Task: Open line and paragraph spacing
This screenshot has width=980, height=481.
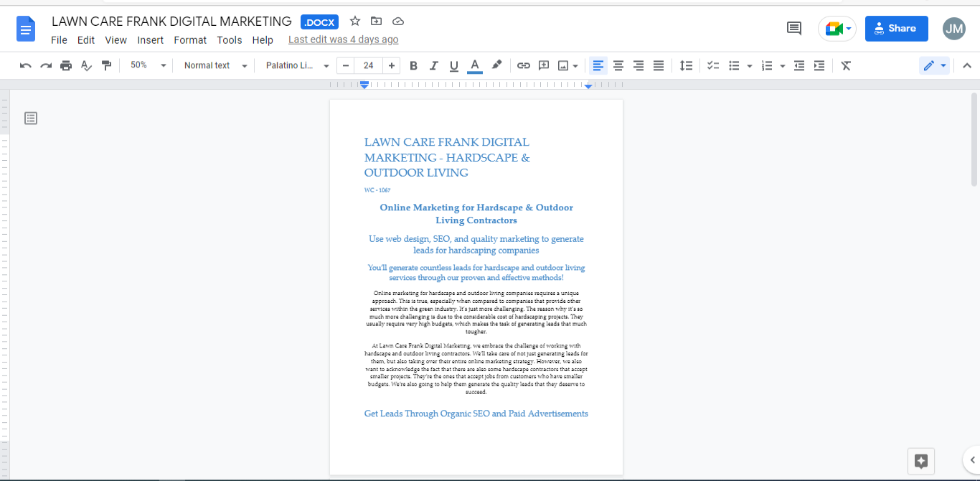Action: click(687, 65)
